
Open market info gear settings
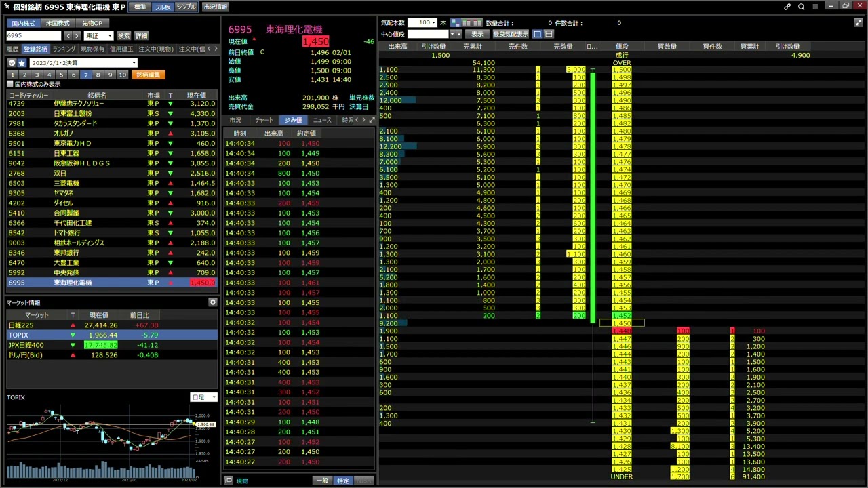[x=212, y=302]
